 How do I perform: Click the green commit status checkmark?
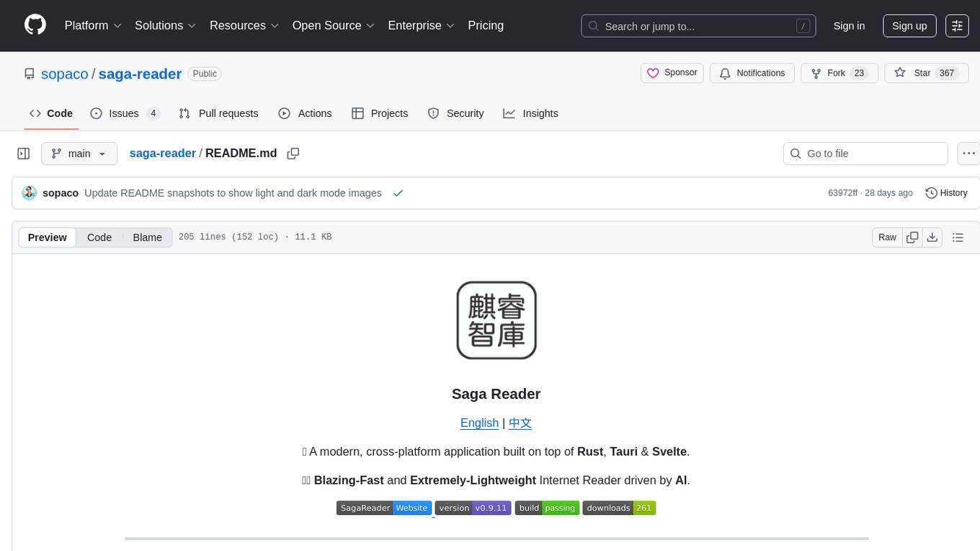(398, 193)
